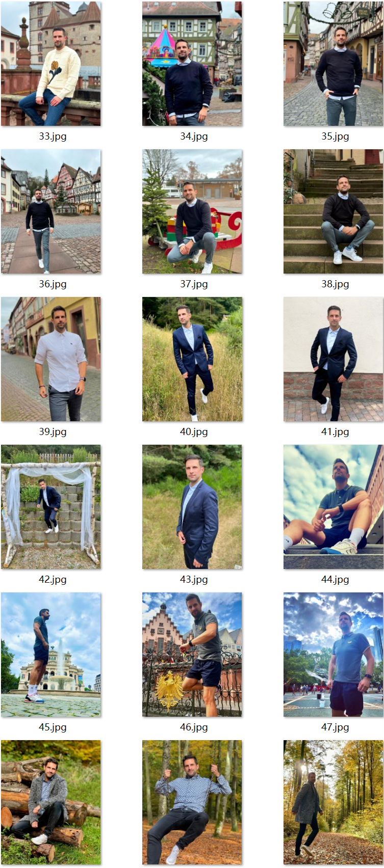Select the log pile photo thumbnail
The height and width of the screenshot is (868, 384).
[x=51, y=802]
